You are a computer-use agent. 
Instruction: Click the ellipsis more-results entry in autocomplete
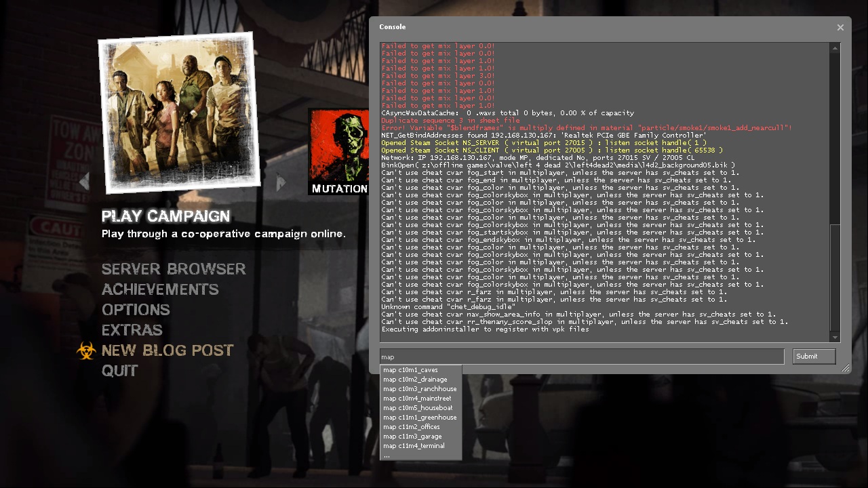[420, 455]
